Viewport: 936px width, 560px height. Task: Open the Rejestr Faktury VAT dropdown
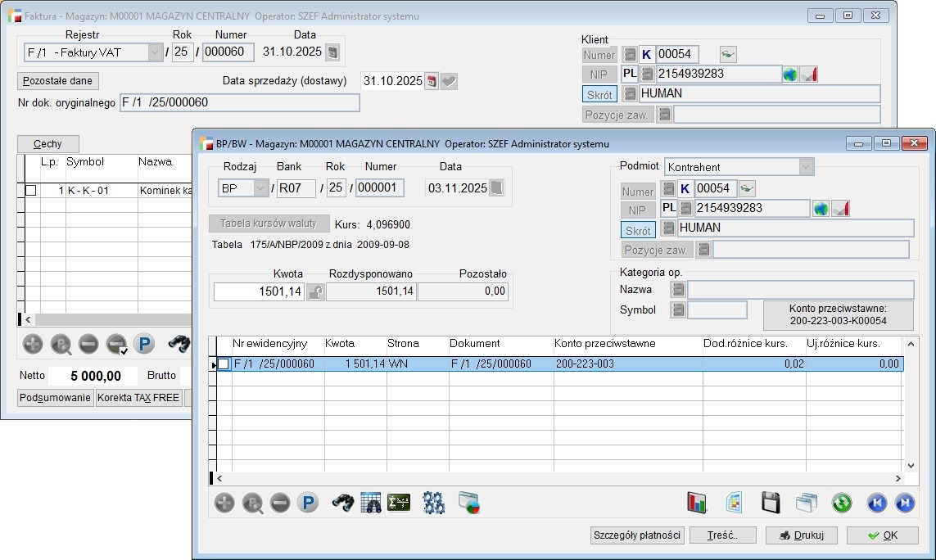(x=155, y=52)
